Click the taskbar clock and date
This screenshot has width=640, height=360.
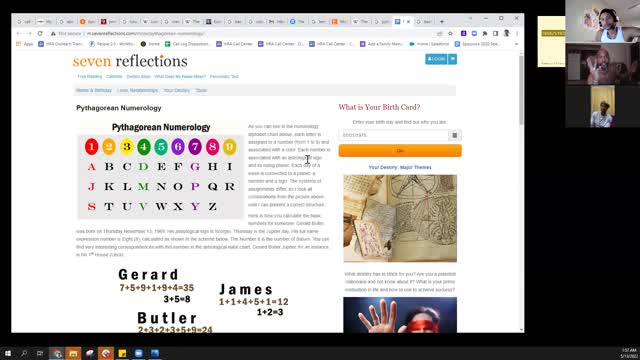pyautogui.click(x=629, y=353)
